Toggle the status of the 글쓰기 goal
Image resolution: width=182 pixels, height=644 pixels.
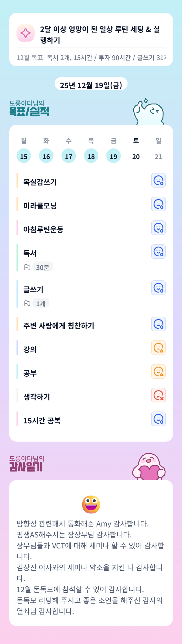[x=158, y=288]
